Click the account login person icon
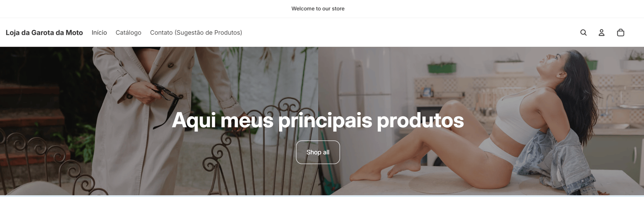The width and height of the screenshot is (644, 197). (x=601, y=33)
